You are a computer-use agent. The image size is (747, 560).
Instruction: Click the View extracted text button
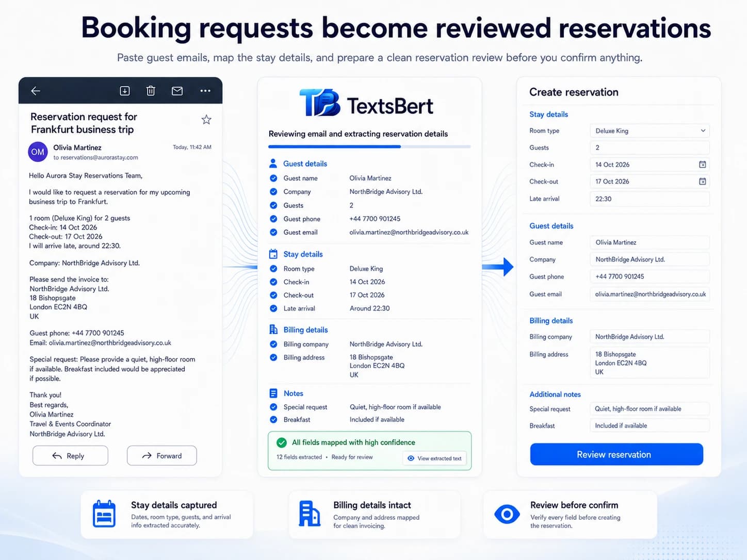tap(434, 458)
